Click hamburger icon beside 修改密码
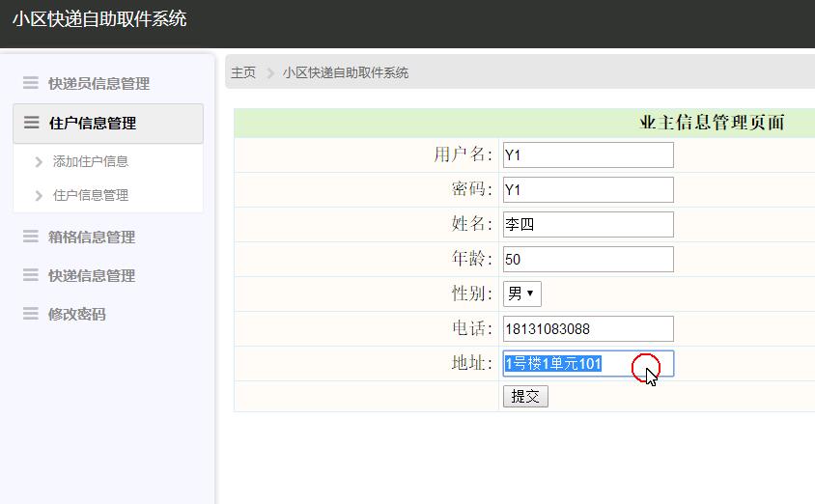 [x=31, y=314]
